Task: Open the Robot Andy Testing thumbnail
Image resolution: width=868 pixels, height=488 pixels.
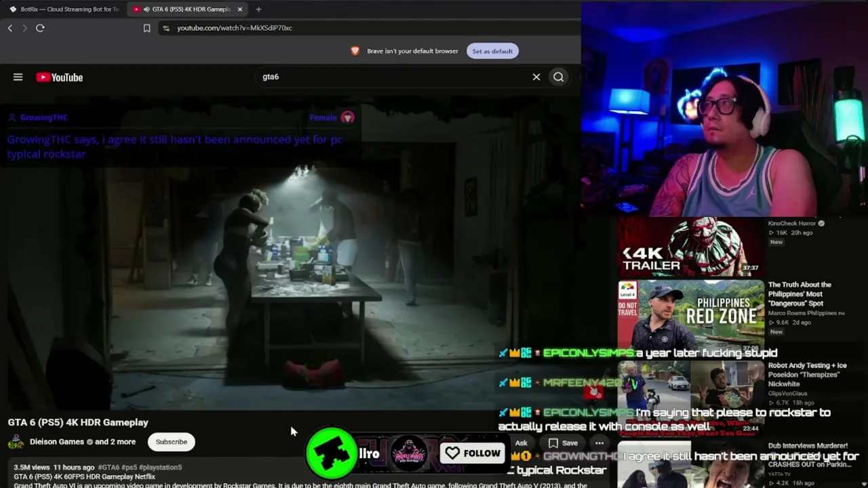Action: click(x=690, y=397)
